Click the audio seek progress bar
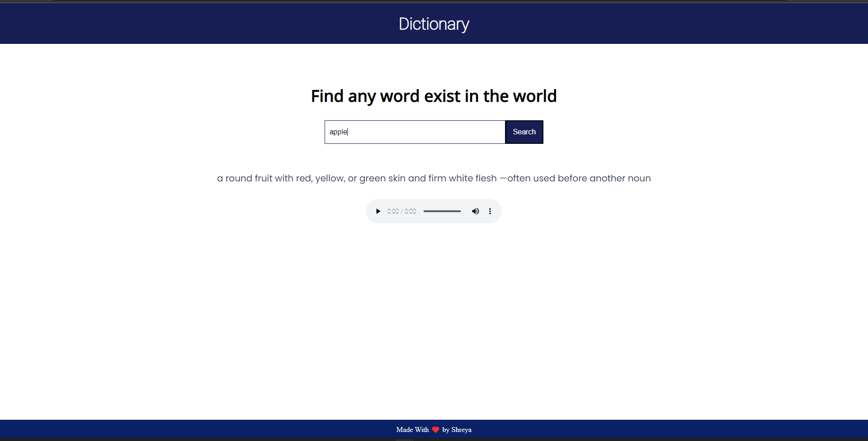 [x=442, y=211]
